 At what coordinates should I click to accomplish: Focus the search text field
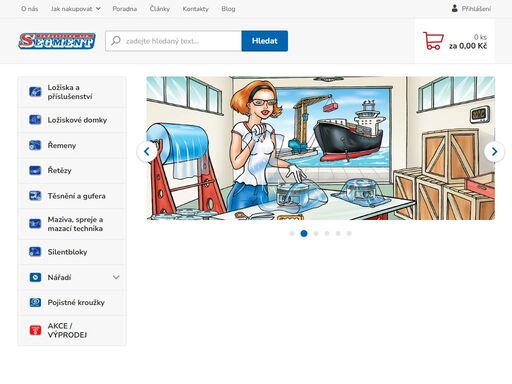(173, 41)
